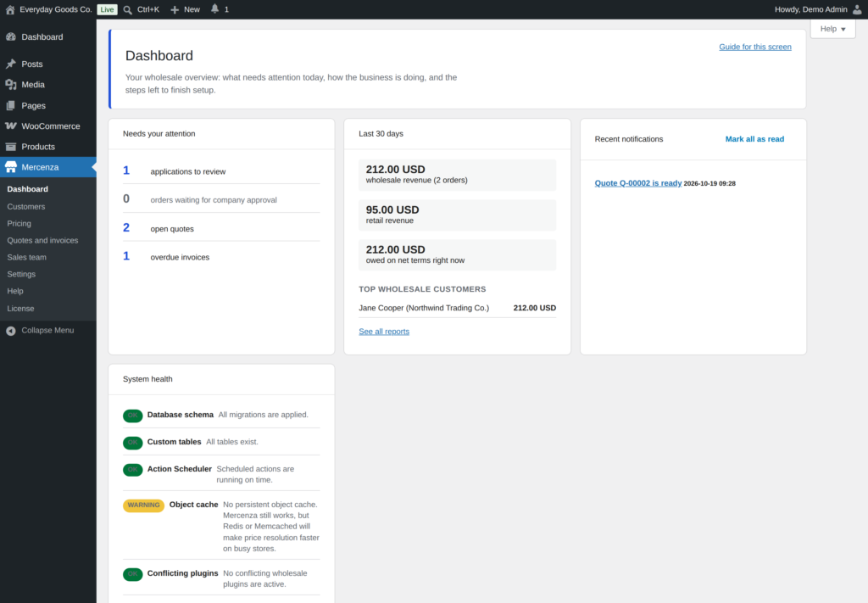This screenshot has height=603, width=868.
Task: Click applications to review row
Action: pyautogui.click(x=221, y=171)
